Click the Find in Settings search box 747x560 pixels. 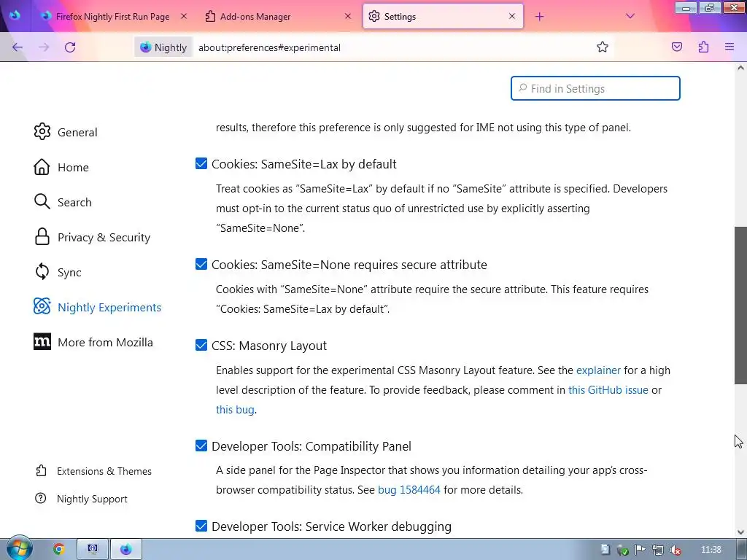[595, 88]
